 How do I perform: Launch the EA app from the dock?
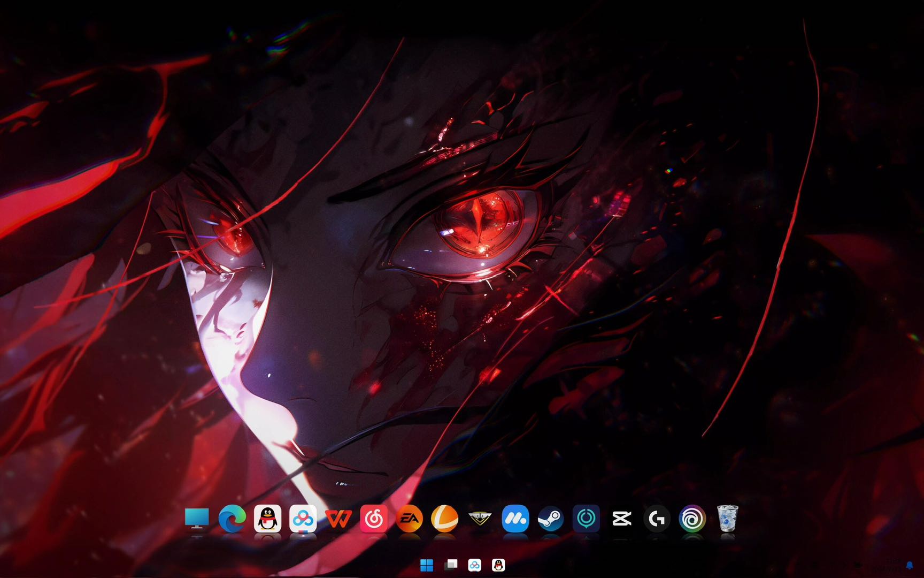click(x=409, y=518)
